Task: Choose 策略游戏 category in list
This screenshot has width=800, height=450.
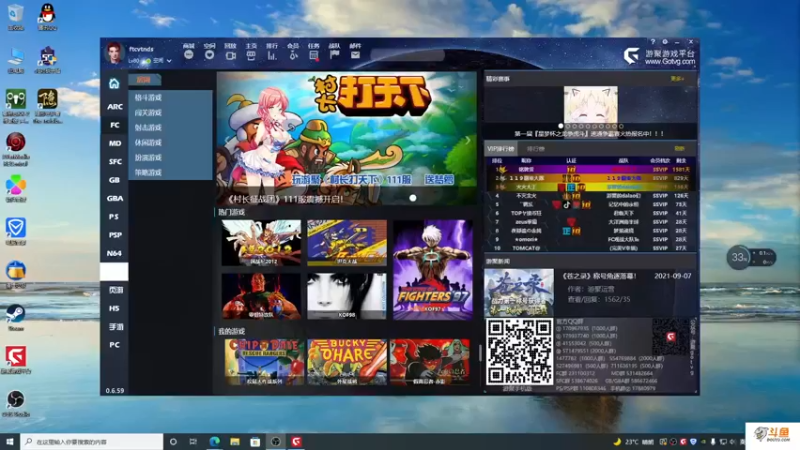Action: [x=148, y=172]
